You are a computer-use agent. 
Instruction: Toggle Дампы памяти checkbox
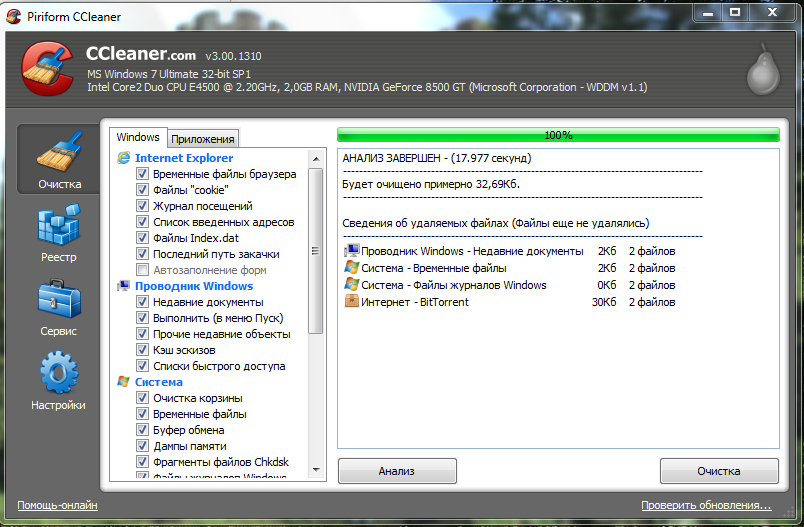coord(143,446)
